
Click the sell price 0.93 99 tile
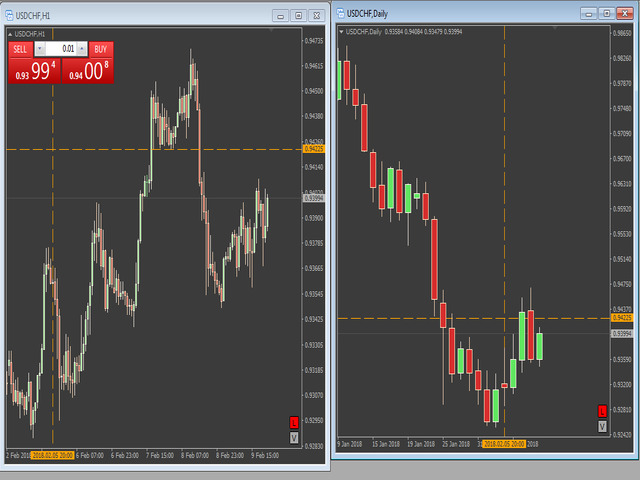34,71
